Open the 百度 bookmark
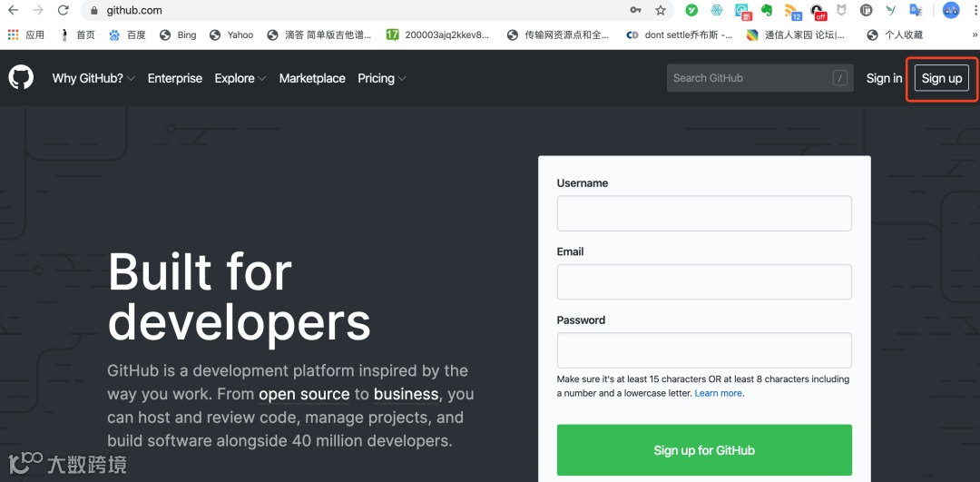Image resolution: width=980 pixels, height=482 pixels. coord(127,35)
